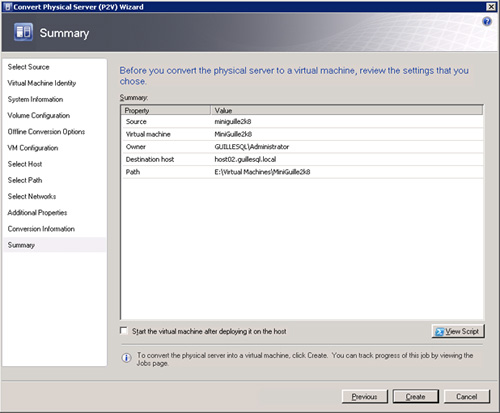This screenshot has height=413, width=500.
Task: Open Volume Configuration step
Action: [39, 115]
